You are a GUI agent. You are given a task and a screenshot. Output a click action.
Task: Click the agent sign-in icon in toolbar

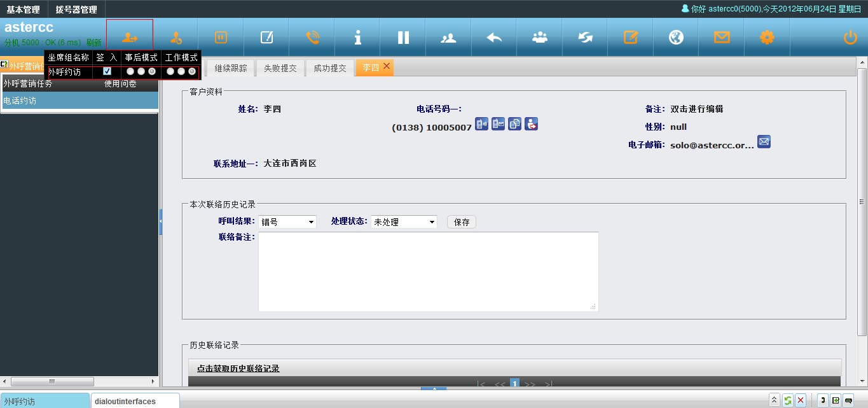(x=130, y=37)
